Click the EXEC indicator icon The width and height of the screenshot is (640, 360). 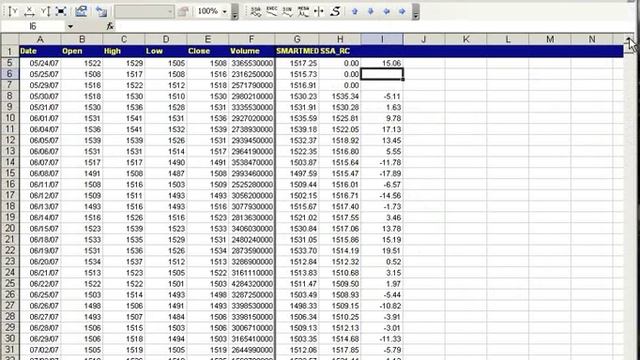pos(272,11)
